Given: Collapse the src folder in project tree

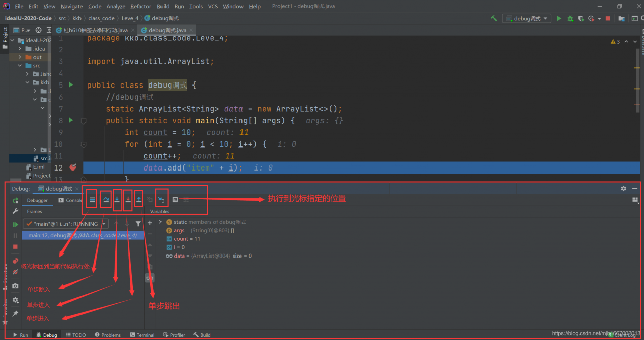Looking at the screenshot, I should click(x=20, y=66).
